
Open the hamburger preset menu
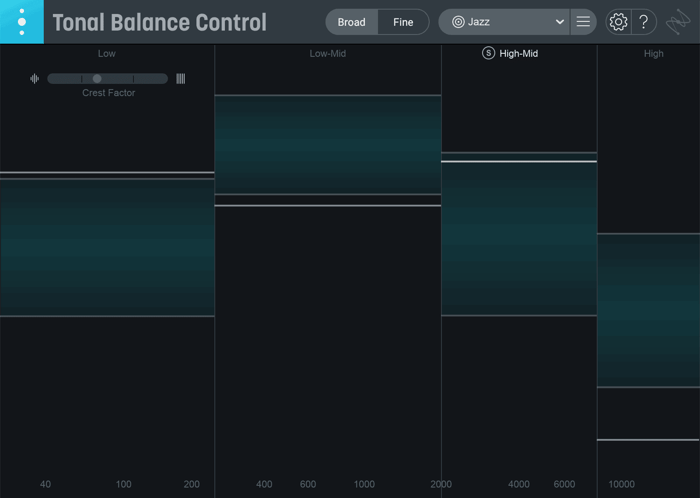click(x=583, y=22)
